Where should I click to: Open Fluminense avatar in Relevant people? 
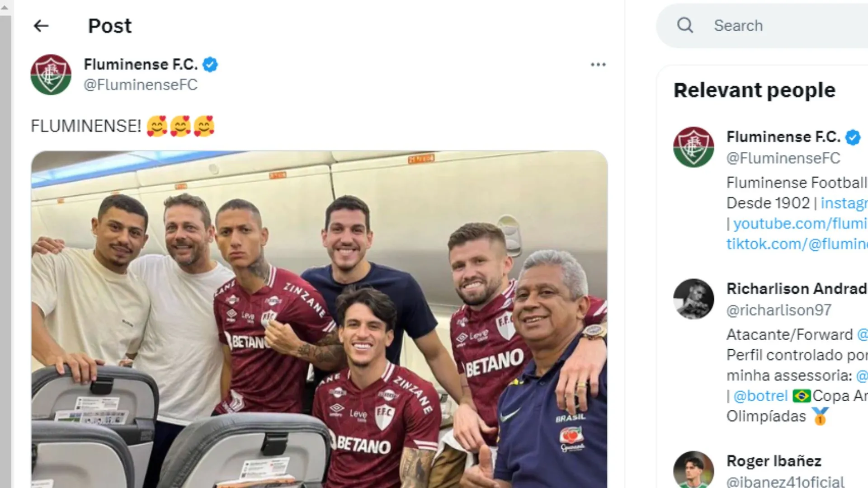[693, 147]
